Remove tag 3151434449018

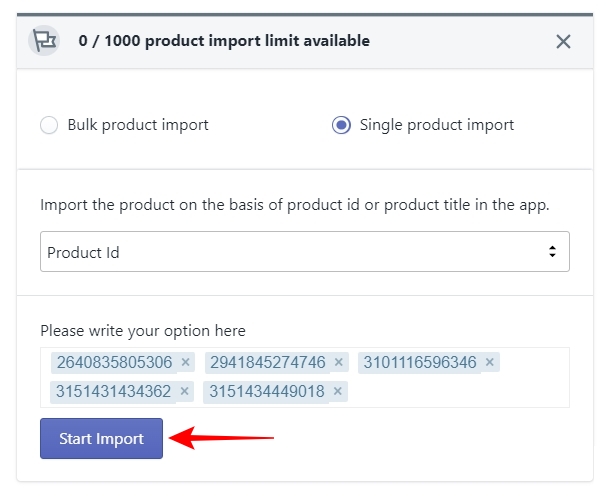click(338, 391)
